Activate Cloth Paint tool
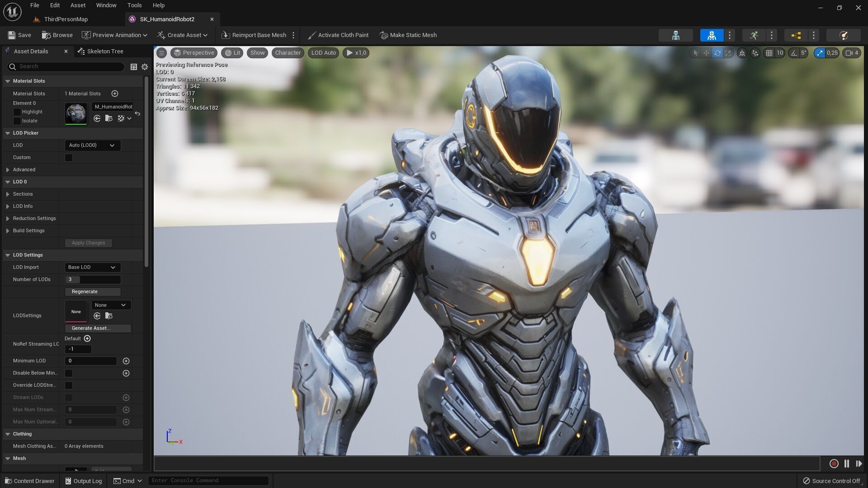 [338, 35]
